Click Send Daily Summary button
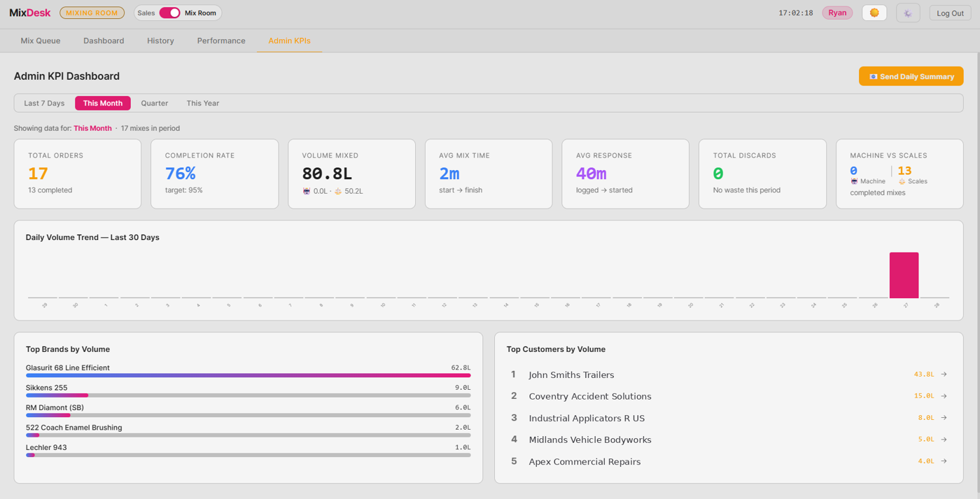This screenshot has height=499, width=980. [x=911, y=76]
